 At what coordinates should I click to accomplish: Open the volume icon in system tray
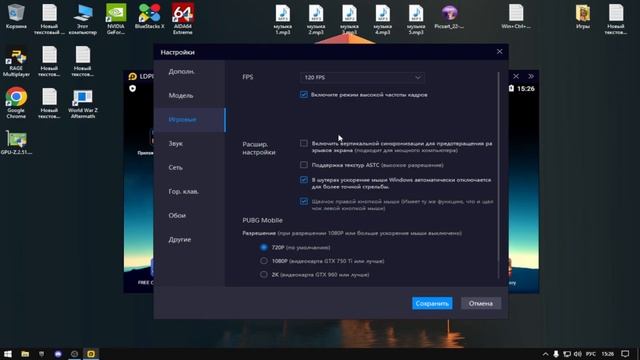tap(578, 354)
